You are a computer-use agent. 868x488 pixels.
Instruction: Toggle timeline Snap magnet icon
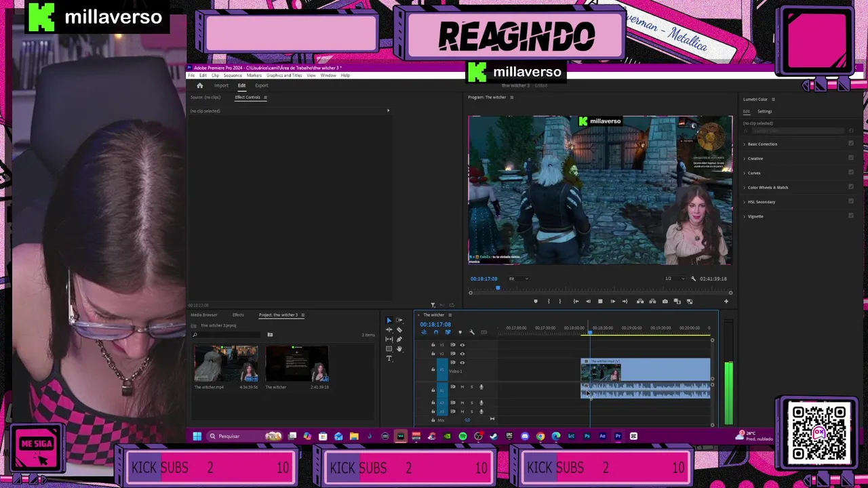[436, 332]
